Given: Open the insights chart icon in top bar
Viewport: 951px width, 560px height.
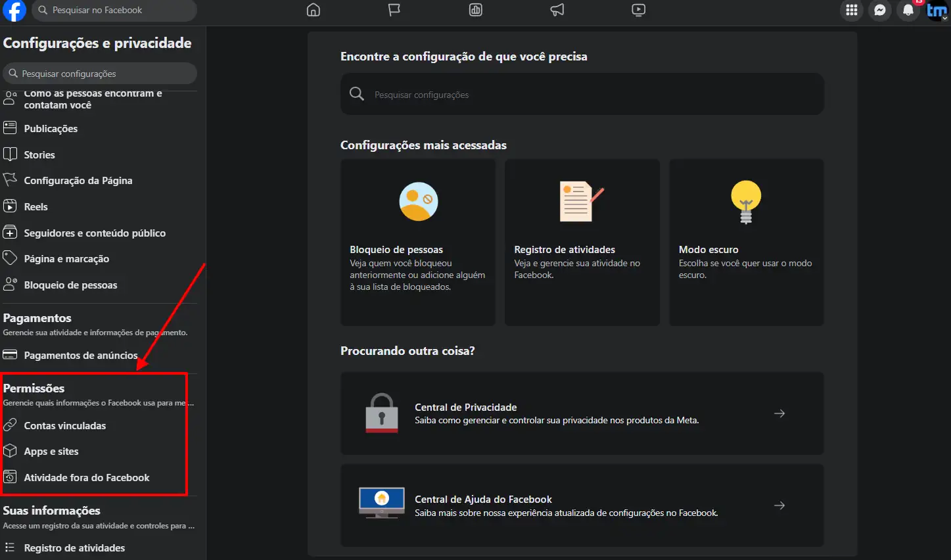Looking at the screenshot, I should [x=476, y=10].
